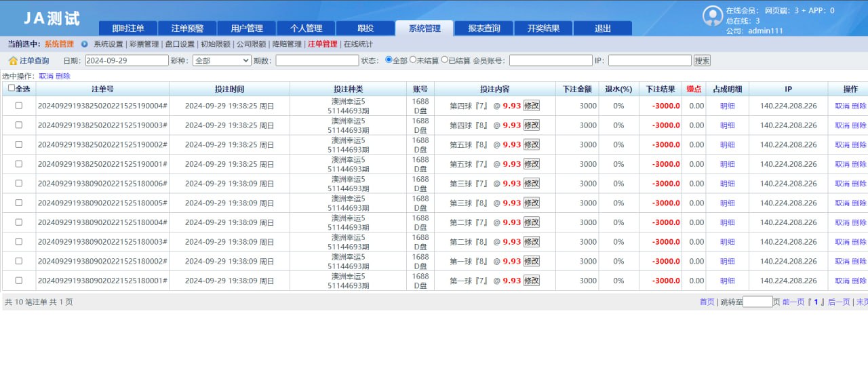Viewport: 868px width, 385px height.
Task: Open the 彩票管理 submenu link
Action: [144, 44]
